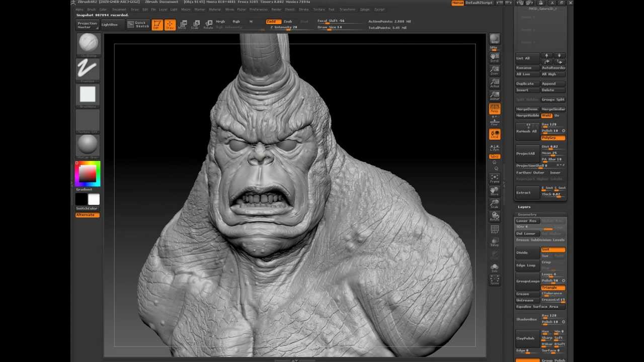This screenshot has width=644, height=362.
Task: Click the MergeDown button
Action: 527,109
